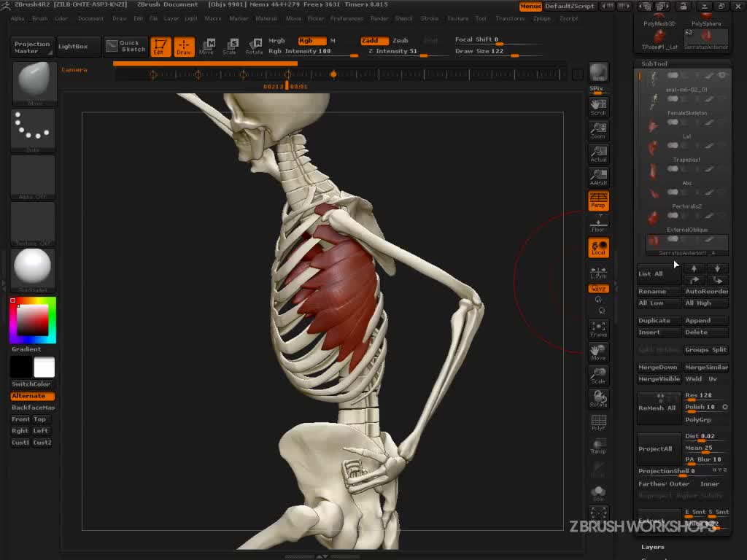Screen dimensions: 747x560
Task: Click the SwitchColor button
Action: tap(32, 384)
